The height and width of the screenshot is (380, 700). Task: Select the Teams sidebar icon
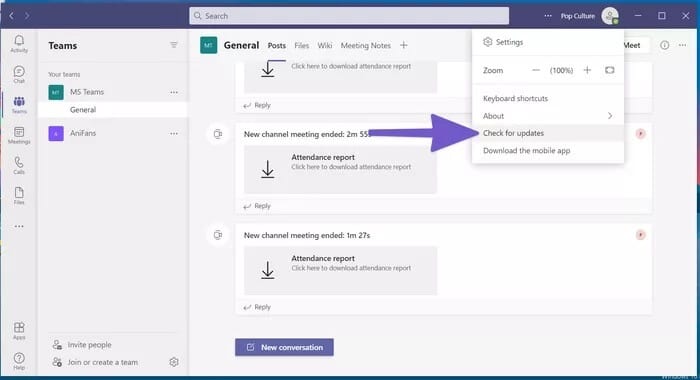[x=19, y=104]
